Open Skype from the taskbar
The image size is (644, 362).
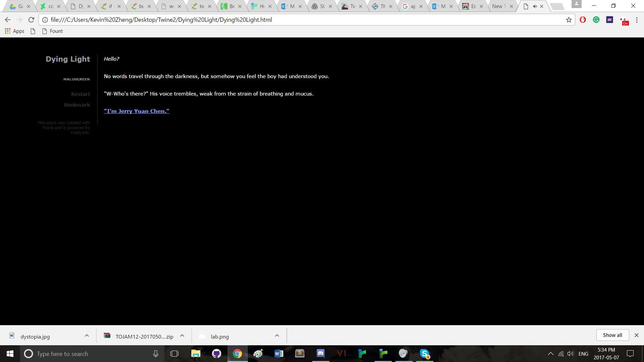(424, 354)
